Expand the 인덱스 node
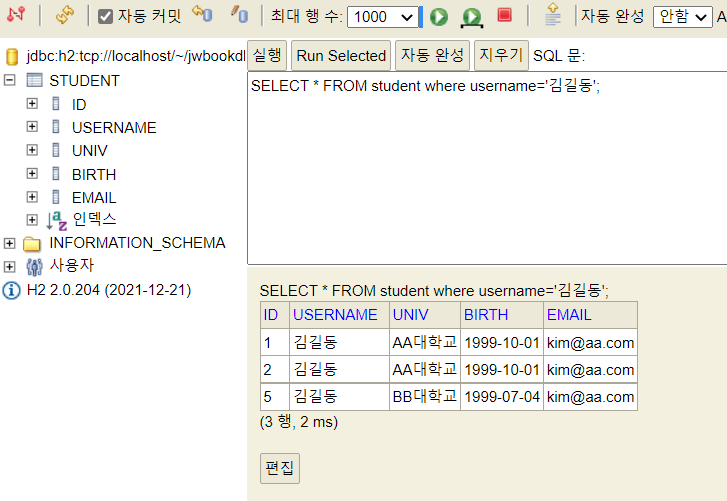 point(32,220)
